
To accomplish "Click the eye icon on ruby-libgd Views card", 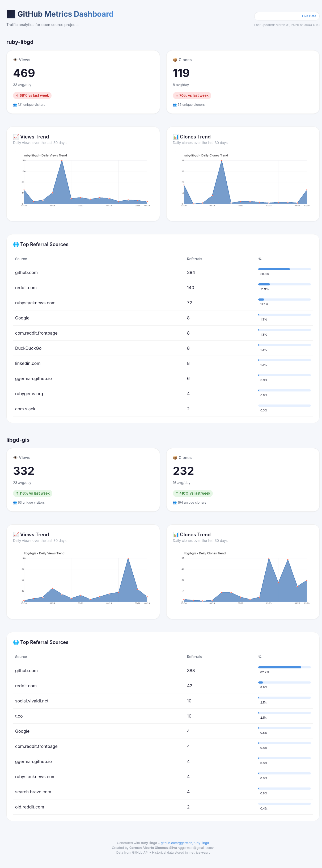I will tap(15, 60).
